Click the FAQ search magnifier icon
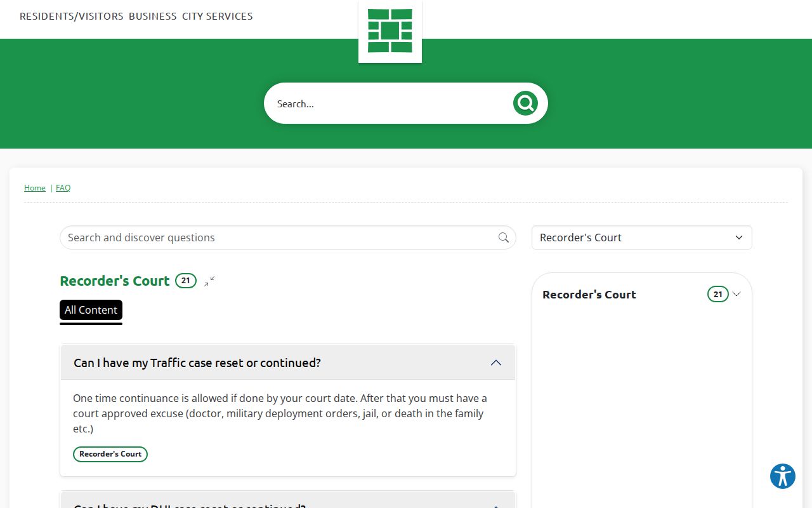The image size is (812, 508). click(x=504, y=237)
